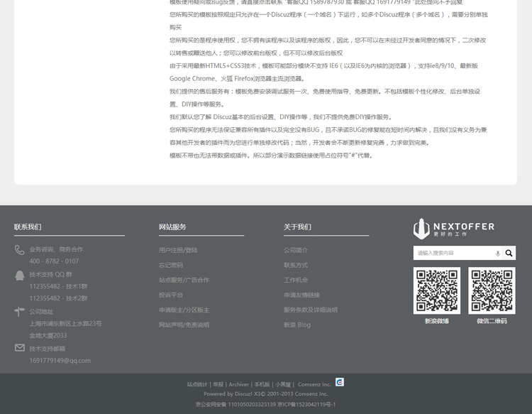Visit the 投诉平台 link
This screenshot has height=414, width=532.
pyautogui.click(x=171, y=295)
